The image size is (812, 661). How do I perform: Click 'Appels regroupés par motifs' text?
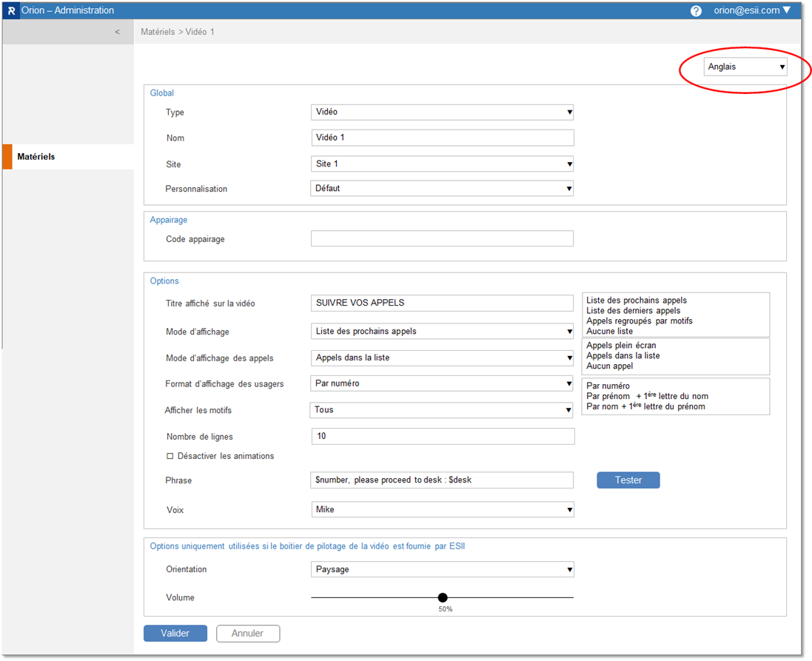639,321
